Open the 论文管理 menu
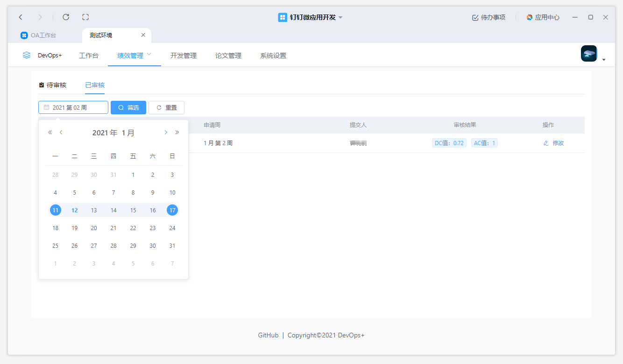Screen dimensions: 623x364 point(228,56)
